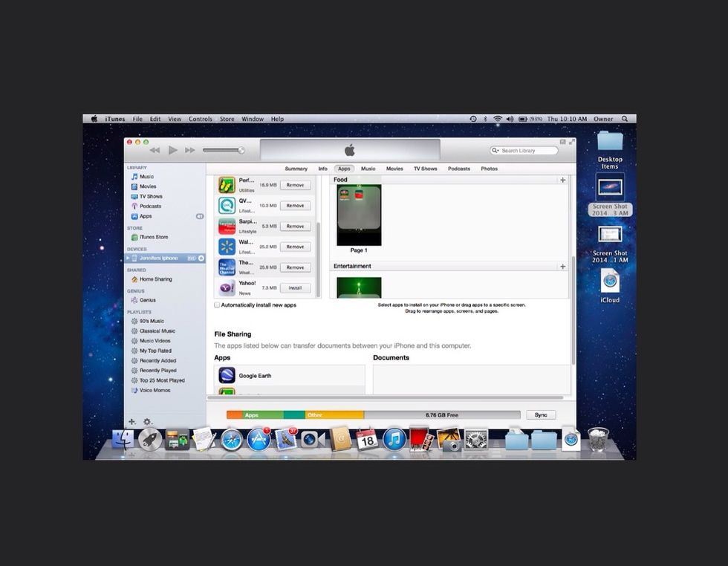Open TV Shows in the sidebar

click(150, 196)
